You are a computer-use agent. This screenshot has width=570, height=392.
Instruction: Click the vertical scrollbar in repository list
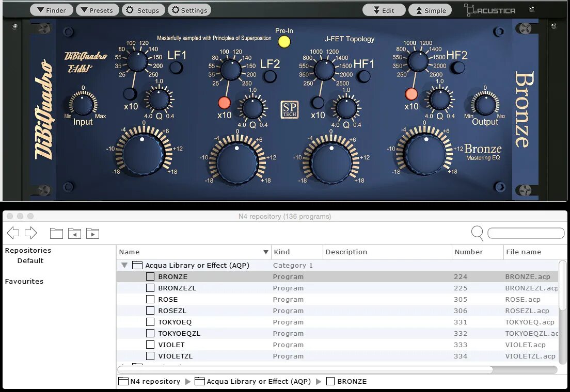tap(562, 285)
